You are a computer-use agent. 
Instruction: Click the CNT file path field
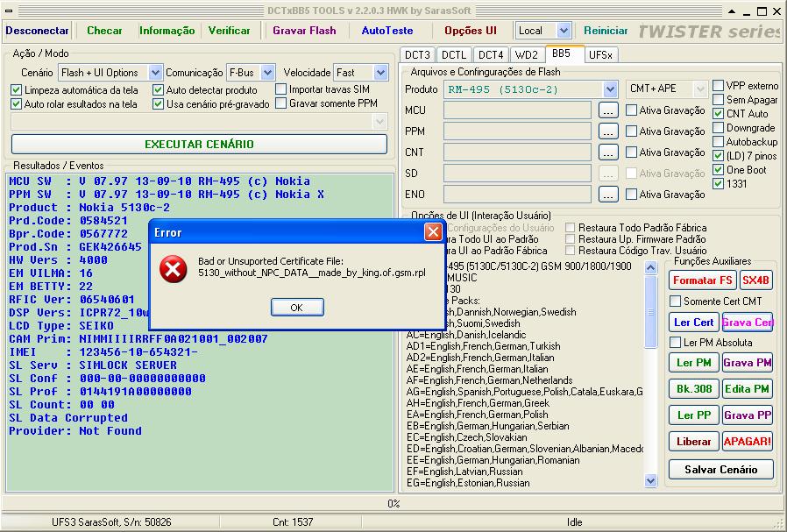[x=517, y=153]
